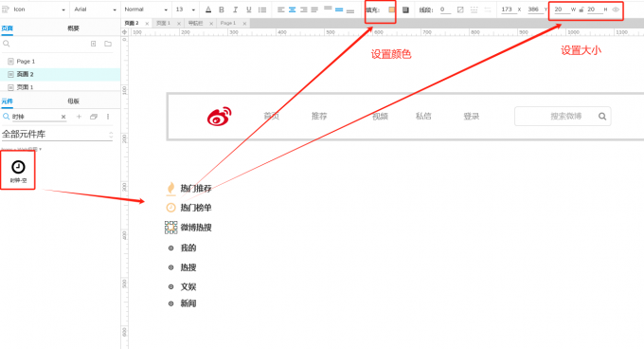Click the 推荐 nav link on canvas
The height and width of the screenshot is (349, 644).
319,117
